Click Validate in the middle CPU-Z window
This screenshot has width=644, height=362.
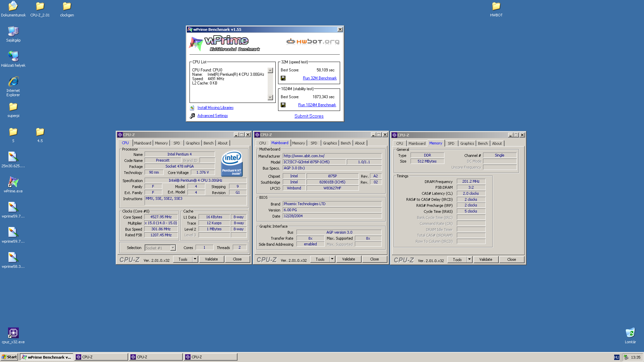pos(348,259)
